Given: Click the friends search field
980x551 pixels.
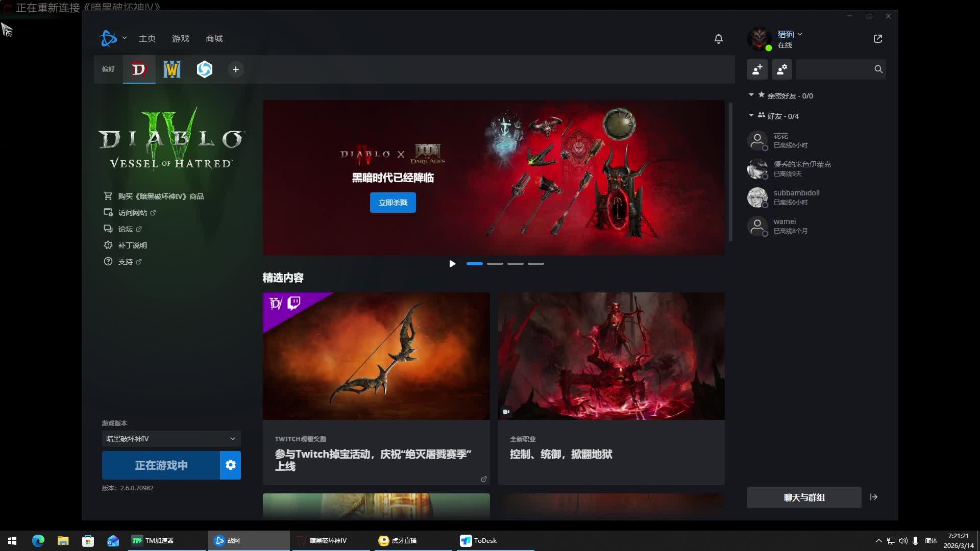Looking at the screenshot, I should coord(835,69).
